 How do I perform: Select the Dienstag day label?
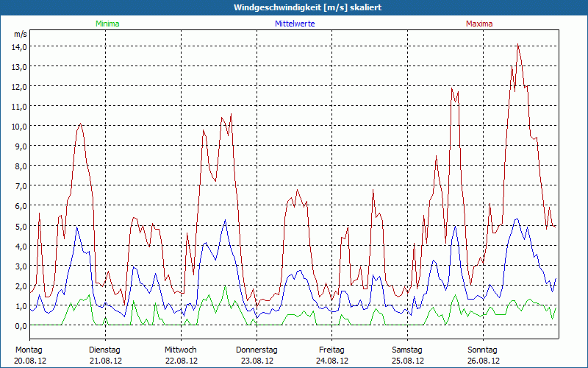tap(104, 350)
